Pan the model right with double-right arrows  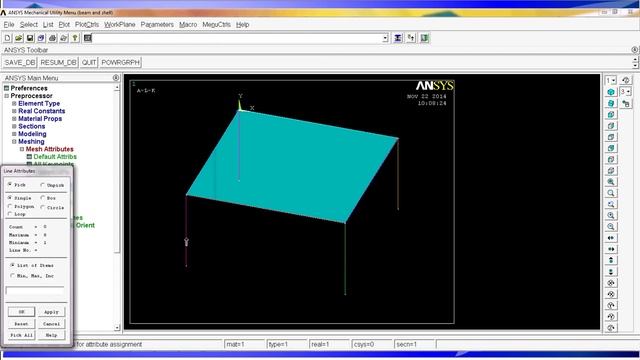pyautogui.click(x=611, y=249)
